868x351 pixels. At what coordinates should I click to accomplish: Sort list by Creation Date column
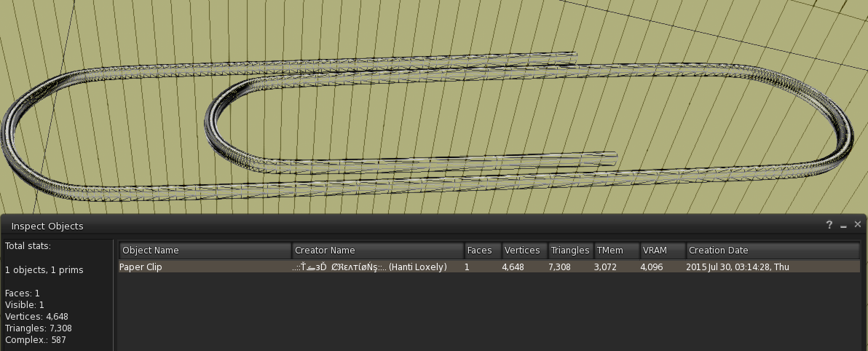(x=773, y=251)
